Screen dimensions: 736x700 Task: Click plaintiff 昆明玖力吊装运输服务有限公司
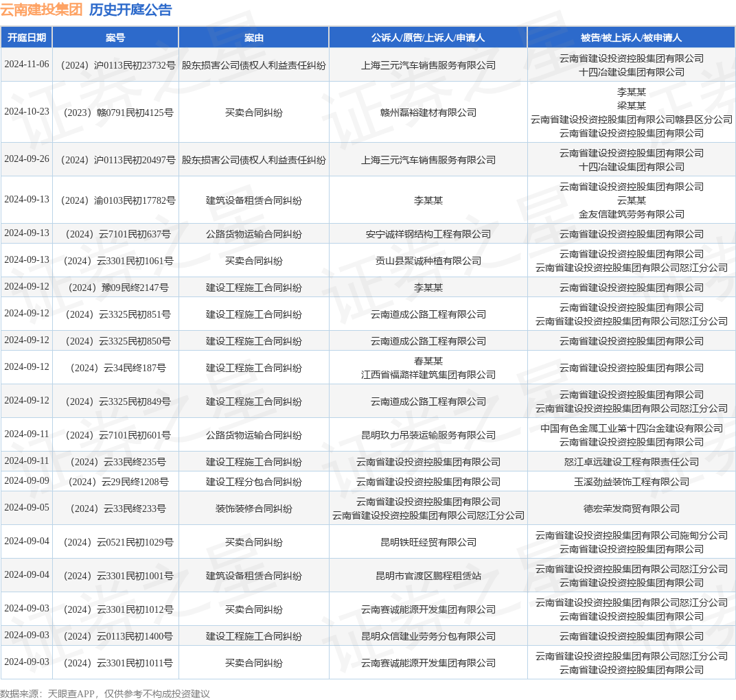428,435
